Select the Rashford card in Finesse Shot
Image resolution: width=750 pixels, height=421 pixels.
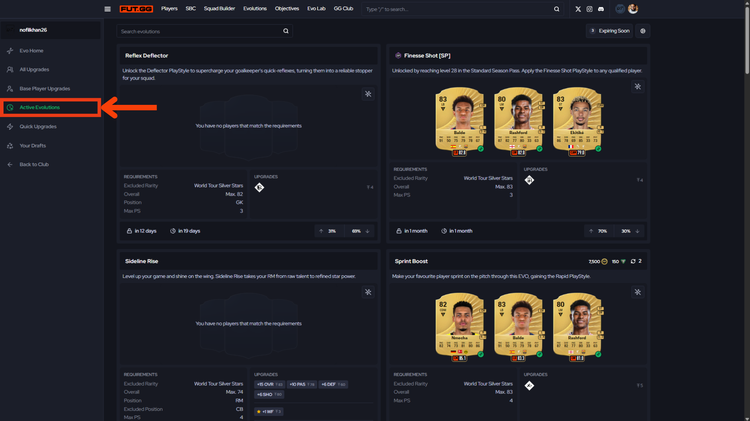click(x=517, y=126)
